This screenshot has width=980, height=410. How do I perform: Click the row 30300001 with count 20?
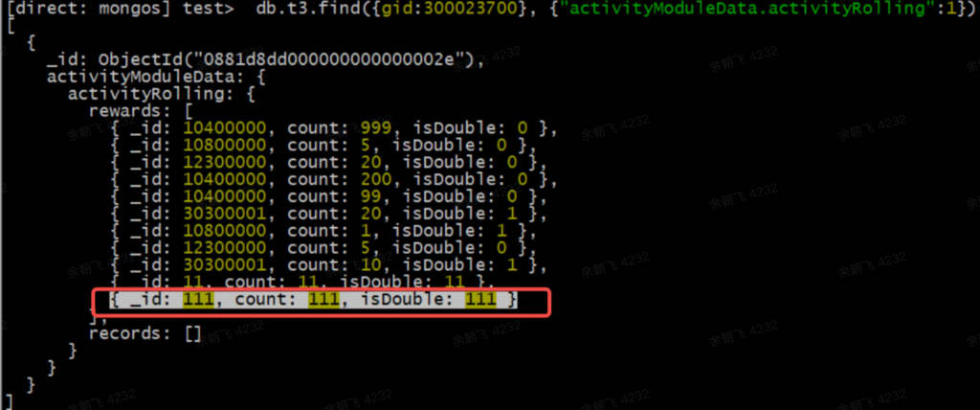click(329, 215)
